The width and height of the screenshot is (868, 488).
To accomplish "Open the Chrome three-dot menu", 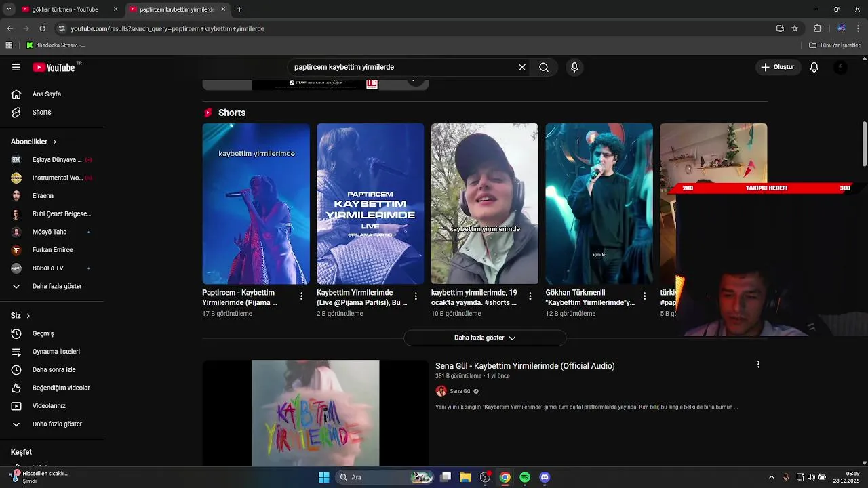I will pos(859,28).
